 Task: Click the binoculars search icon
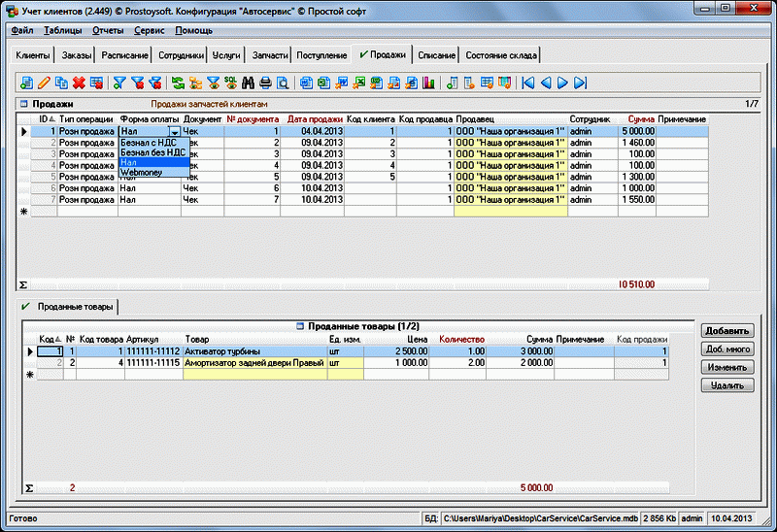pyautogui.click(x=247, y=83)
